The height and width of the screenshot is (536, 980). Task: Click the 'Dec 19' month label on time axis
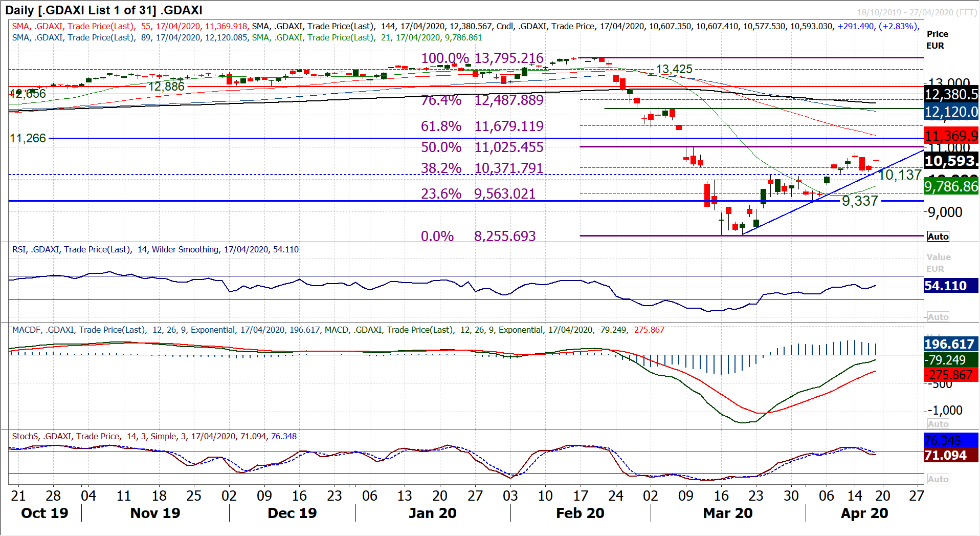(x=292, y=513)
